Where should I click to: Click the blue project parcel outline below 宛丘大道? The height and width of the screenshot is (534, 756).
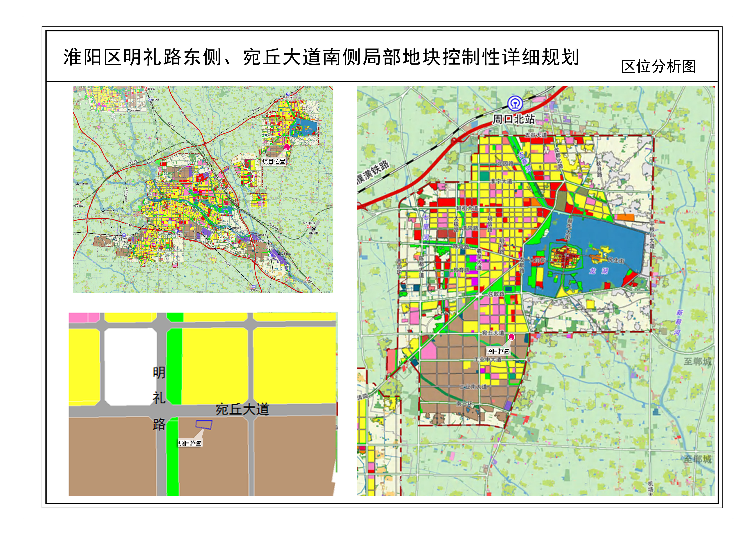204,424
